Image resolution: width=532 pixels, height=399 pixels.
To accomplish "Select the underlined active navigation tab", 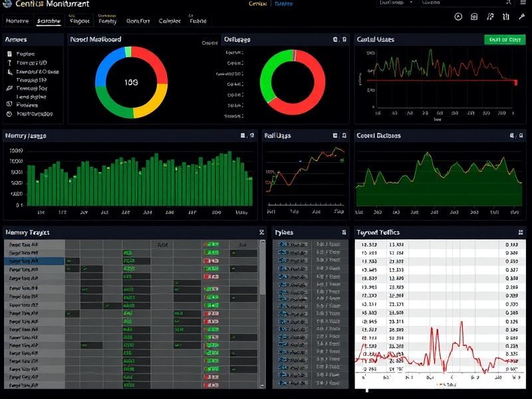I will point(49,21).
